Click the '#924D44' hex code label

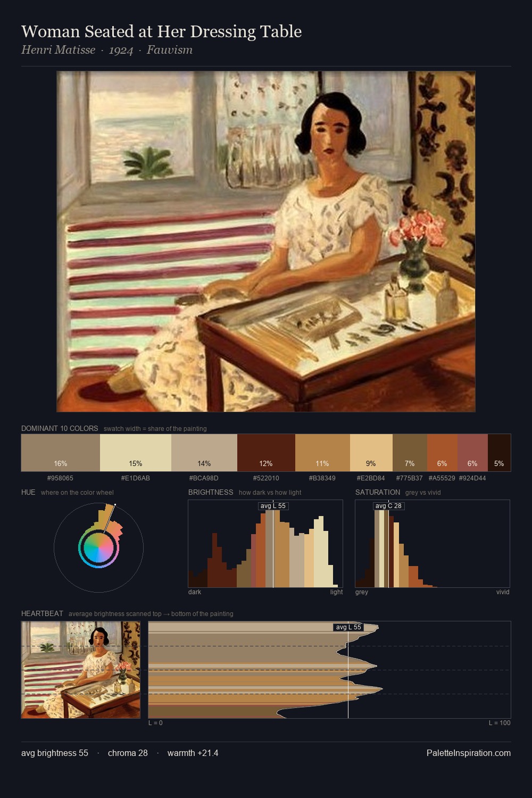[472, 478]
